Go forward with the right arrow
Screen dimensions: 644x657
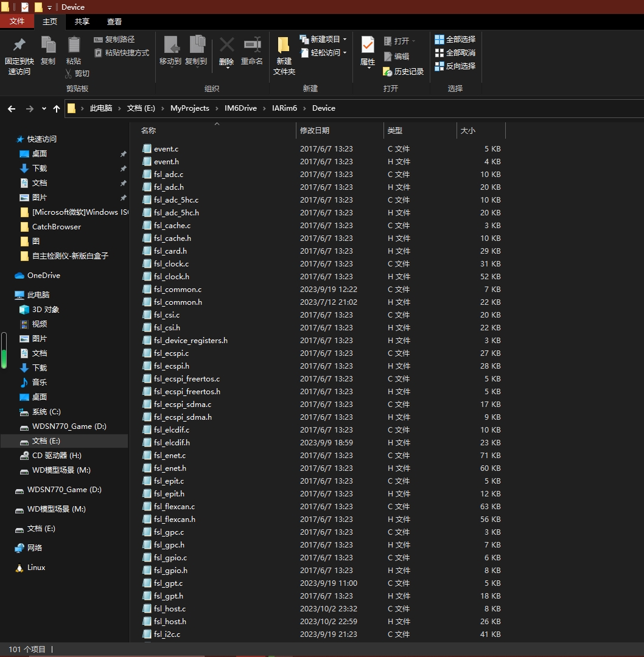[29, 109]
